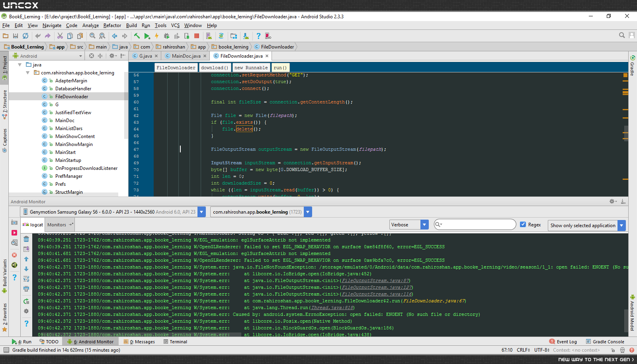Switch to the Monitors tab
This screenshot has height=364, width=637.
(x=60, y=225)
